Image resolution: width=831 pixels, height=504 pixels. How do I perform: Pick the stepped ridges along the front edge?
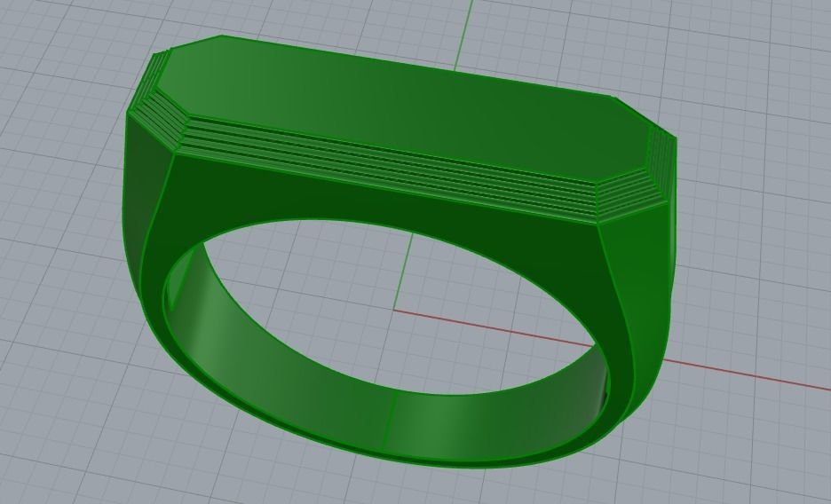(392, 169)
